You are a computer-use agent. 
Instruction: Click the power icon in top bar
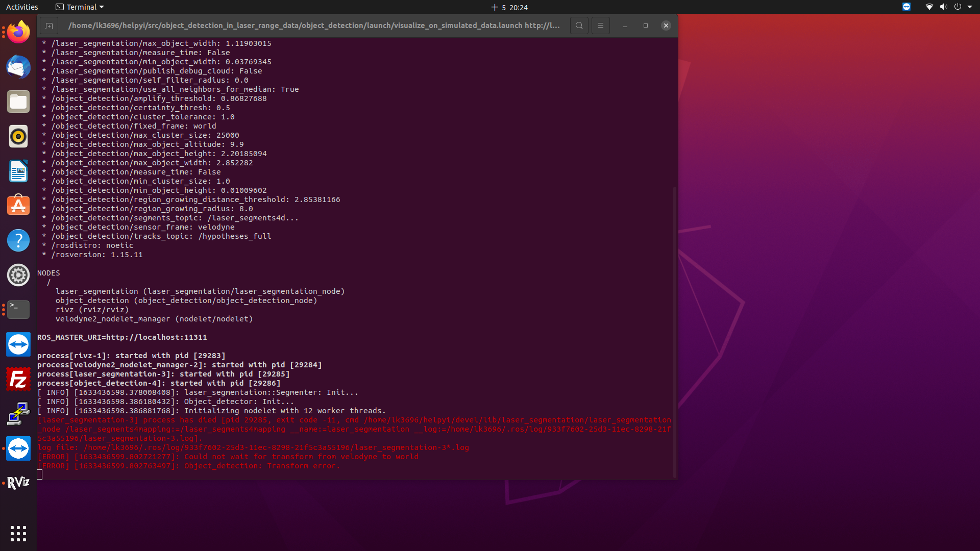[958, 7]
